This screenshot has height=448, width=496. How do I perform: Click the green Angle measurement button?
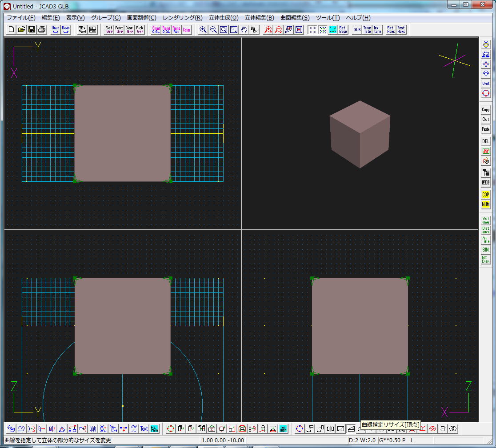486,240
